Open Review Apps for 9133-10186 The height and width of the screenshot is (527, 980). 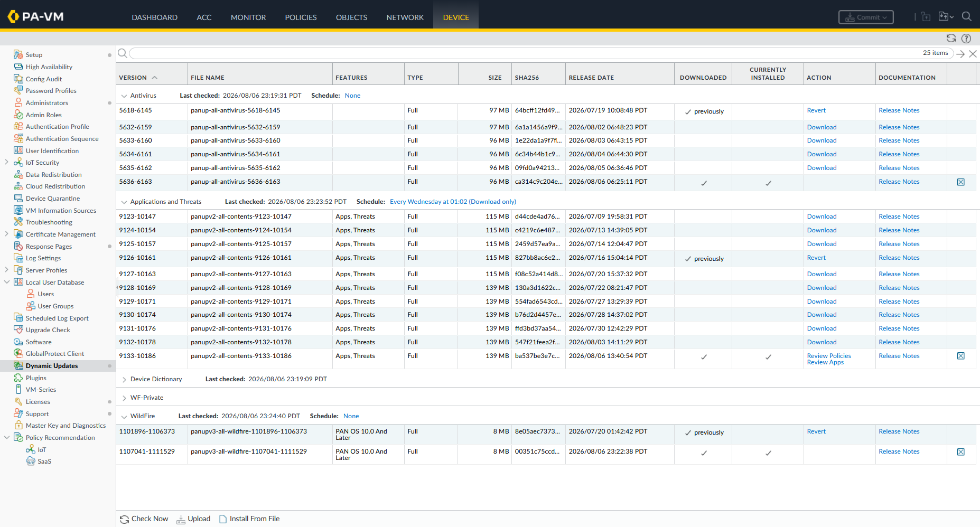(x=825, y=362)
